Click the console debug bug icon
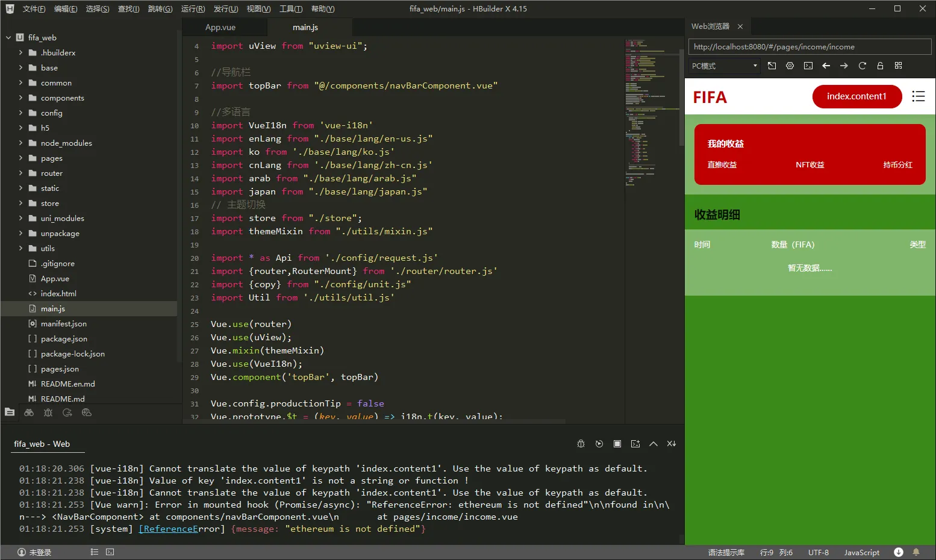This screenshot has height=560, width=936. pyautogui.click(x=581, y=444)
